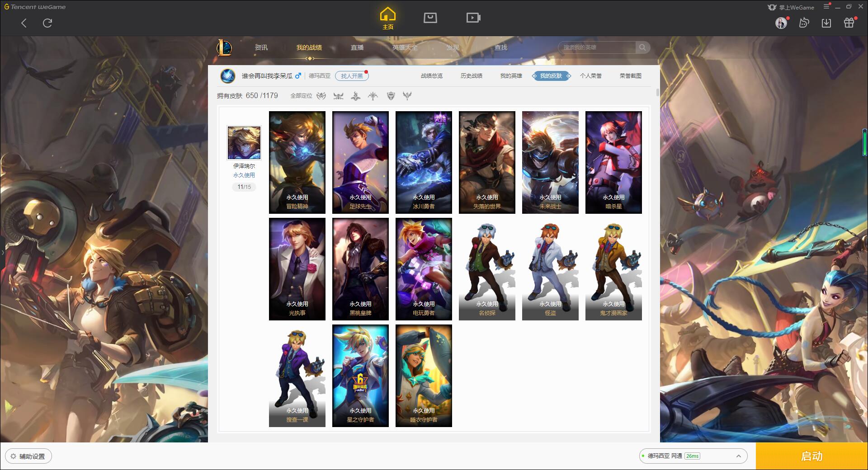Open the 星之守护者 skin card
The width and height of the screenshot is (868, 470).
360,376
